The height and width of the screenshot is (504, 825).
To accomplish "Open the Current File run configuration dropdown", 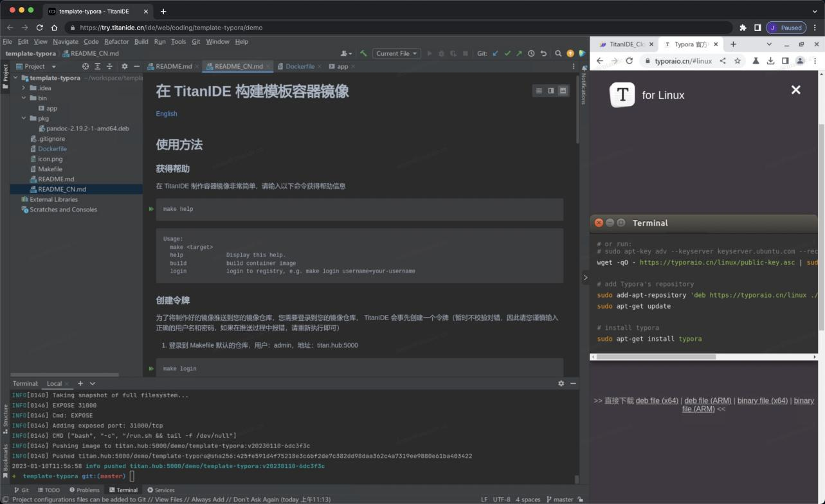I will pyautogui.click(x=397, y=53).
